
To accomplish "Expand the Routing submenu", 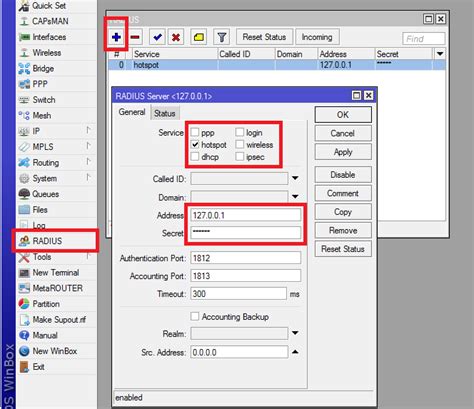I will click(88, 162).
